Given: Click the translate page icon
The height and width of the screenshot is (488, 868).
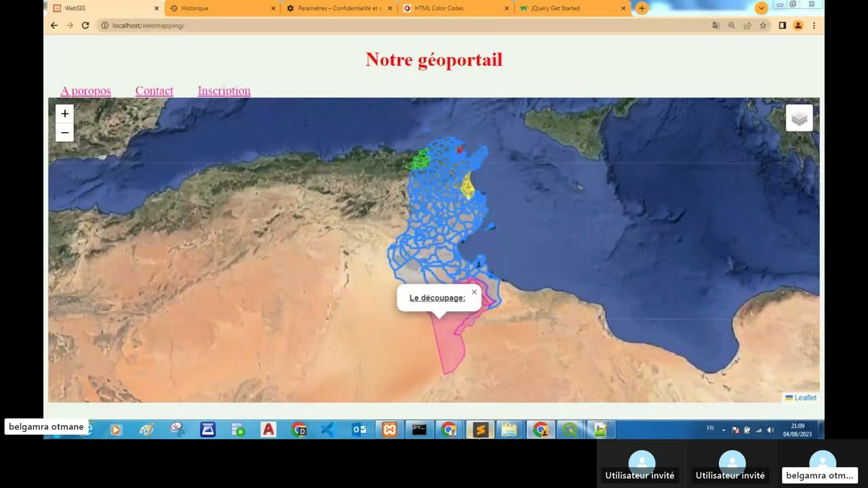Looking at the screenshot, I should point(715,25).
